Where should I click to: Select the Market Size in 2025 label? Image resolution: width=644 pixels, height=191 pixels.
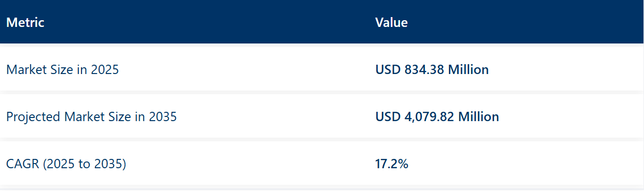62,69
